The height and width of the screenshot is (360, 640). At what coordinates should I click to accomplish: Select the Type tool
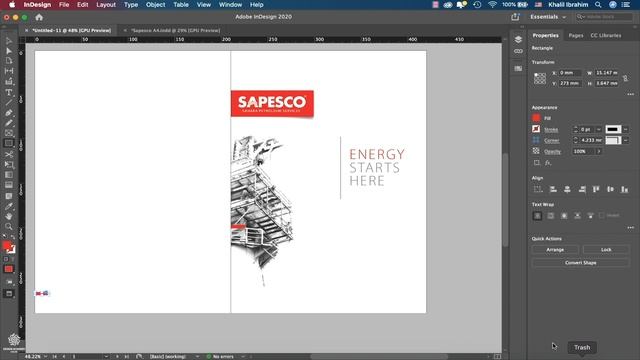(x=9, y=93)
